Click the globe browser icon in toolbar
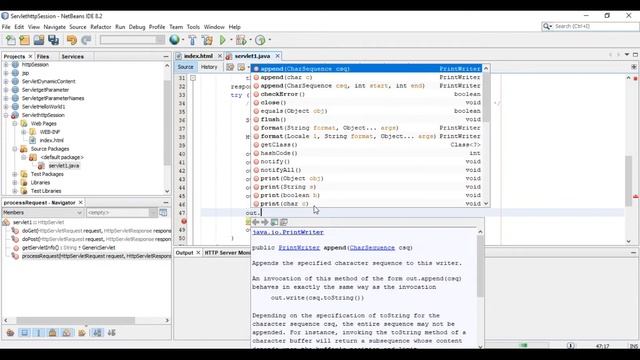The width and height of the screenshot is (640, 360). 174,40
